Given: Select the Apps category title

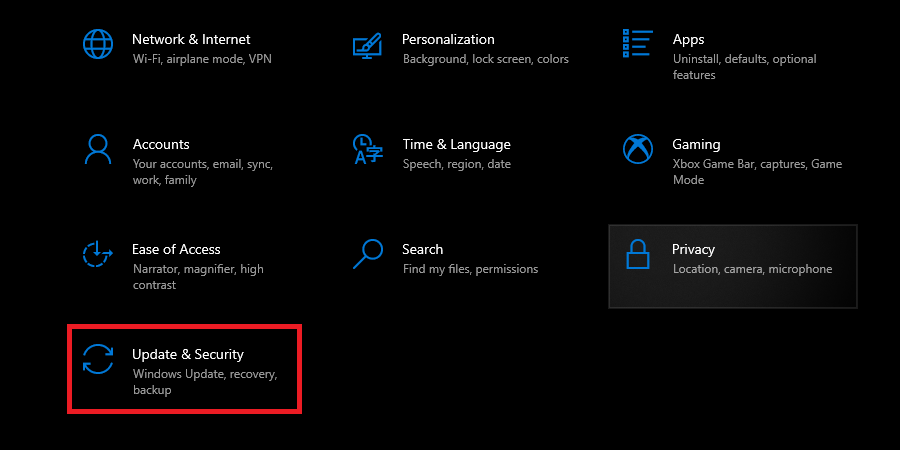Looking at the screenshot, I should 688,40.
